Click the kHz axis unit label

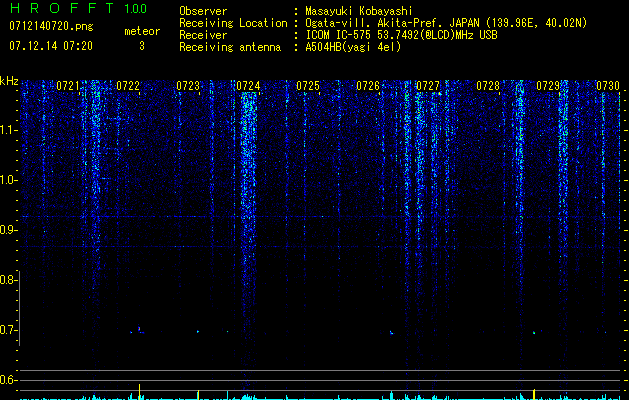tap(10, 81)
